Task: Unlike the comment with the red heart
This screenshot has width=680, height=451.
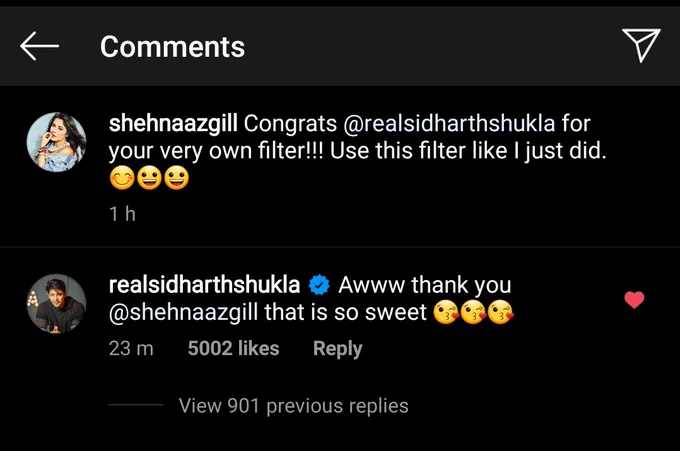Action: (x=634, y=300)
